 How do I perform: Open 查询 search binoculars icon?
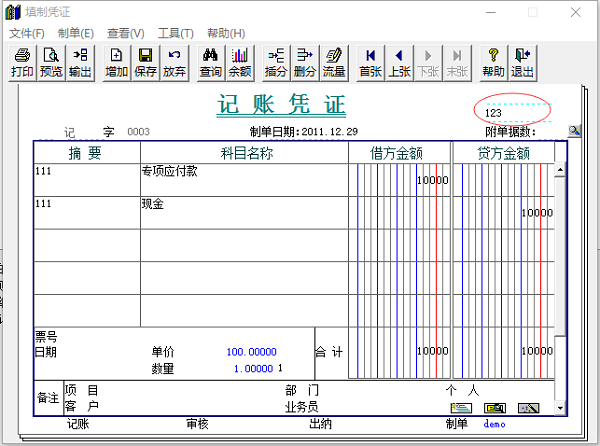click(x=211, y=63)
